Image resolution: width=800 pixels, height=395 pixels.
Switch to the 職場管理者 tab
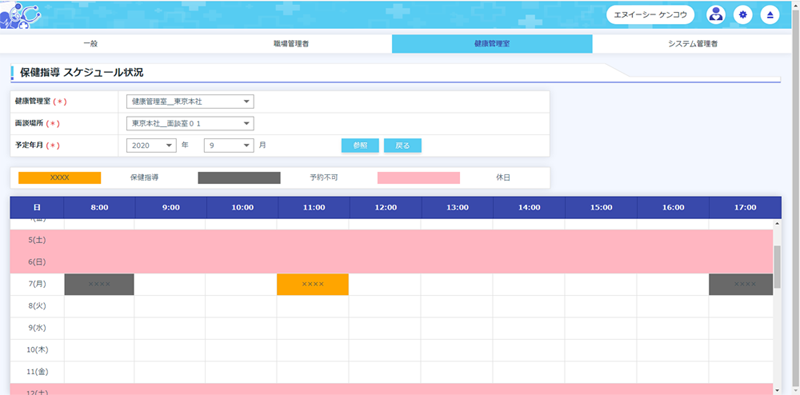tap(291, 44)
